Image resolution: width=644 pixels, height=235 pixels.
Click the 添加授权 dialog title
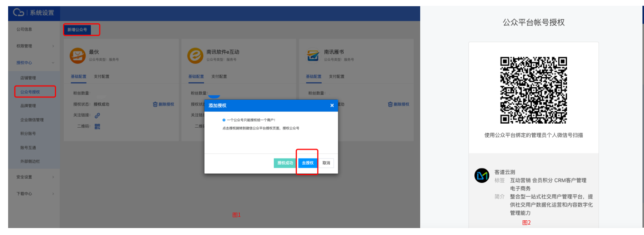pos(217,106)
